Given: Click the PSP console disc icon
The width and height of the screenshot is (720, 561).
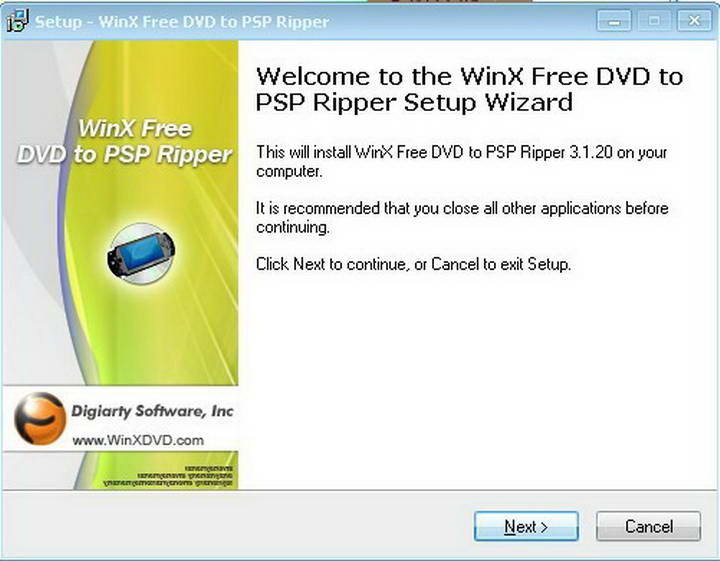Looking at the screenshot, I should click(141, 253).
